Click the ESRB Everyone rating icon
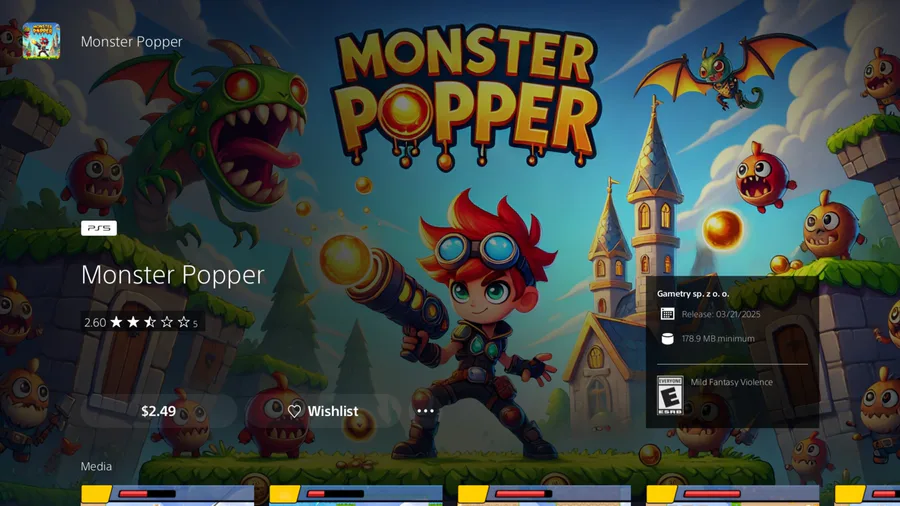Screen dimensions: 900x506 click(x=670, y=395)
